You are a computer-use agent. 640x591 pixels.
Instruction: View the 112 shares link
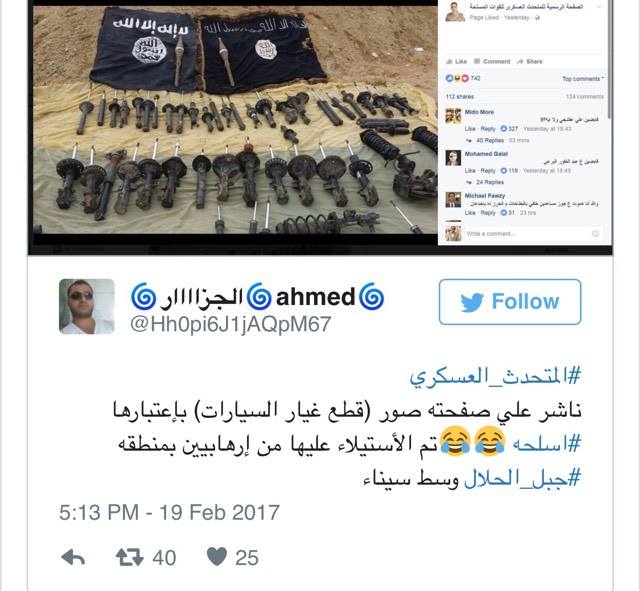click(x=460, y=97)
